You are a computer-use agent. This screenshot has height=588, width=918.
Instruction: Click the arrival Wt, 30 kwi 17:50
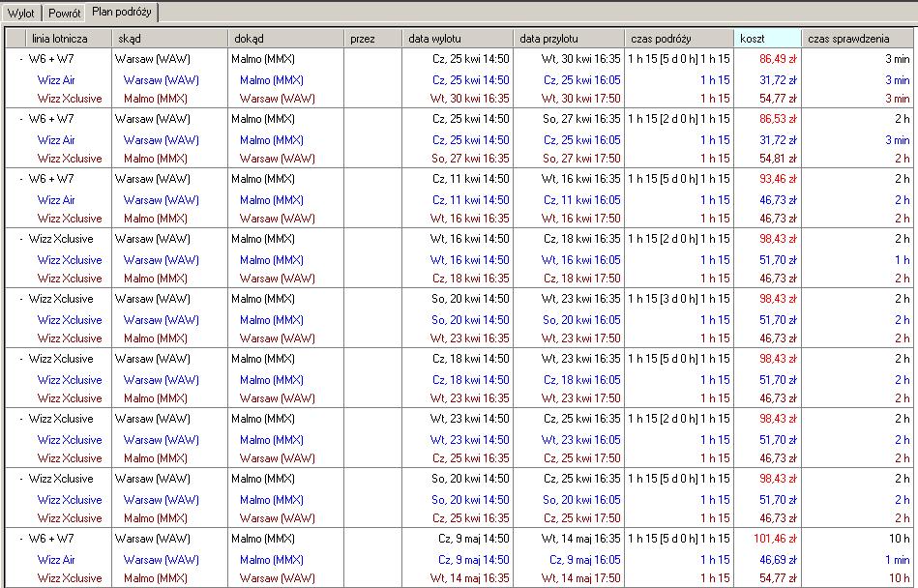(x=580, y=99)
